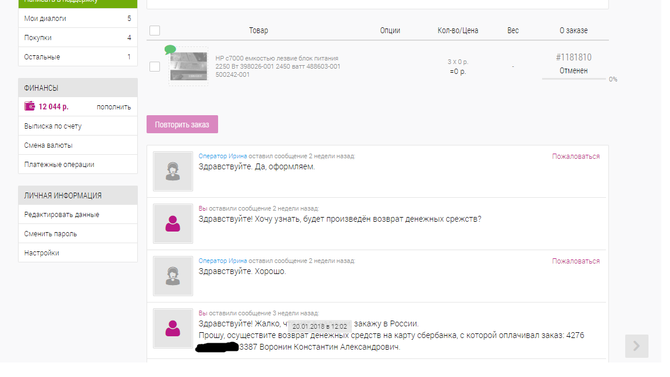Image resolution: width=670 pixels, height=377 pixels.
Task: Click Пожаловаться on the 'Хорошо' message
Action: [576, 261]
